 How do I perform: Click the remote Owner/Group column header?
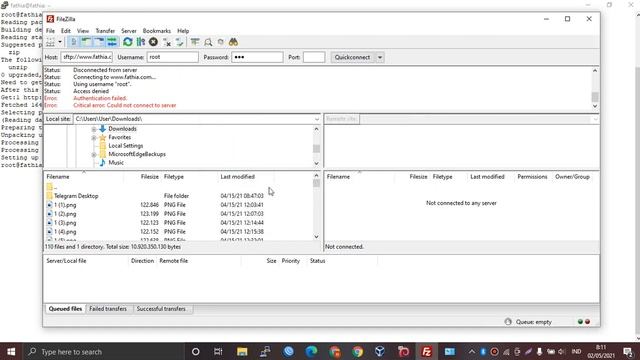(x=572, y=177)
